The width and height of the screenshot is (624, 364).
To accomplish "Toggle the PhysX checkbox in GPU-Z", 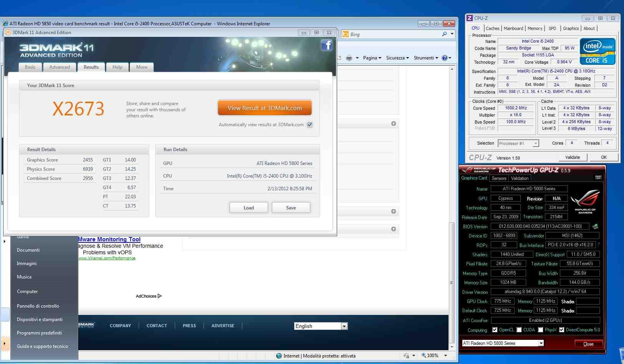I will [540, 330].
